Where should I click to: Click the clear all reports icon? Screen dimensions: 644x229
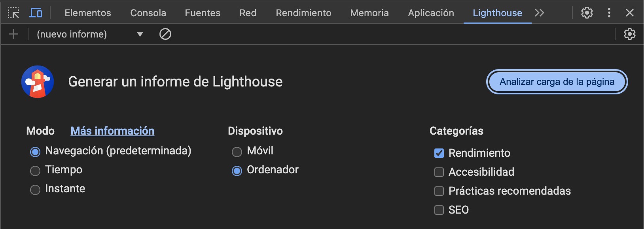[x=165, y=34]
